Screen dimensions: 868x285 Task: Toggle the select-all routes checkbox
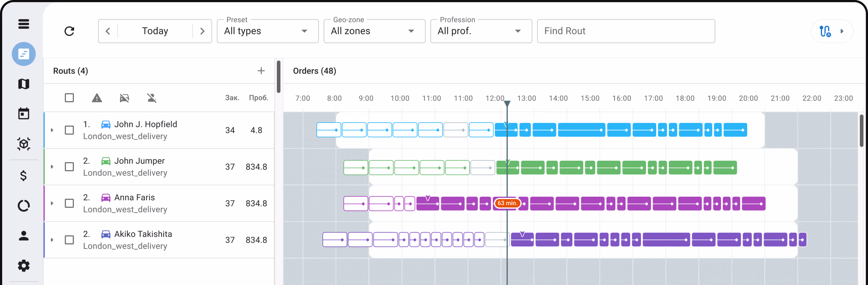[x=69, y=98]
